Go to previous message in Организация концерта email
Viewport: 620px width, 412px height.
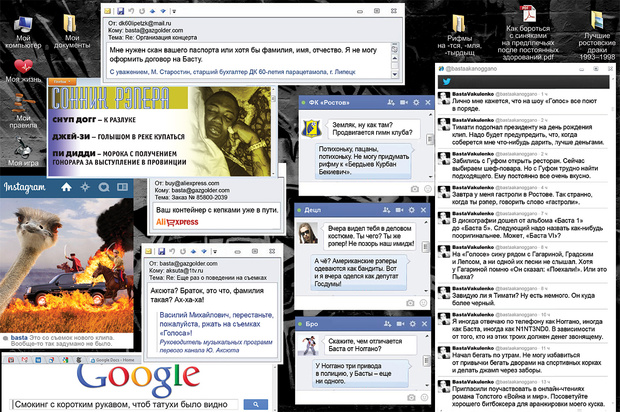tap(152, 11)
